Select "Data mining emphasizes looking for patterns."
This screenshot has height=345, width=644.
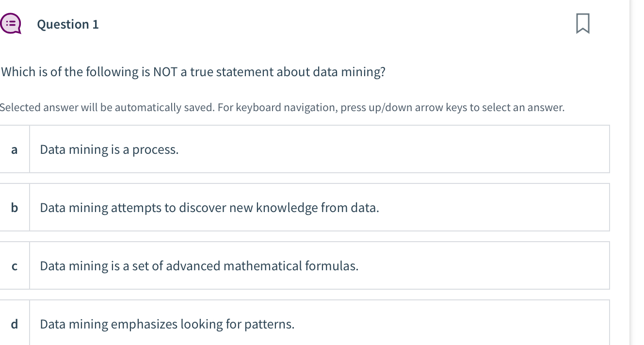(319, 324)
